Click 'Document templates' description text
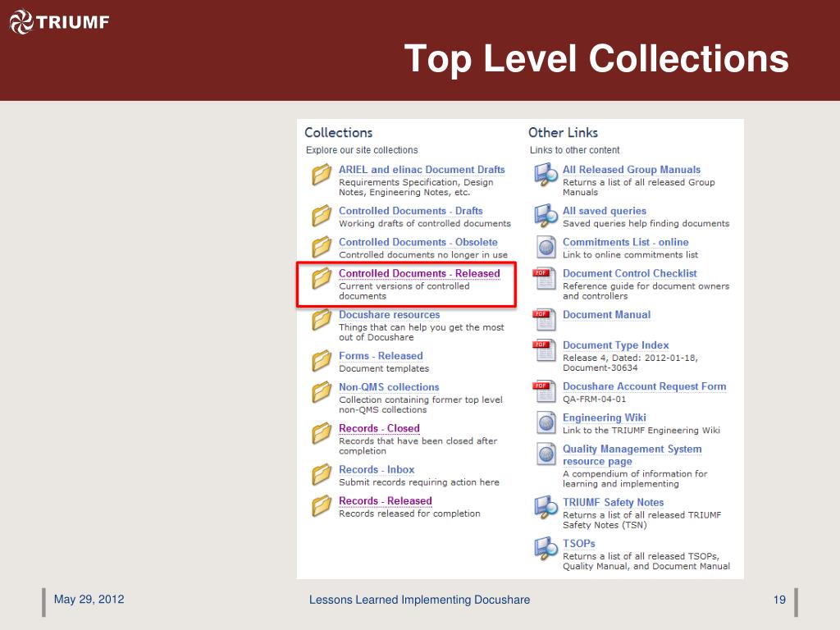Screen dimensions: 840x630 384,368
